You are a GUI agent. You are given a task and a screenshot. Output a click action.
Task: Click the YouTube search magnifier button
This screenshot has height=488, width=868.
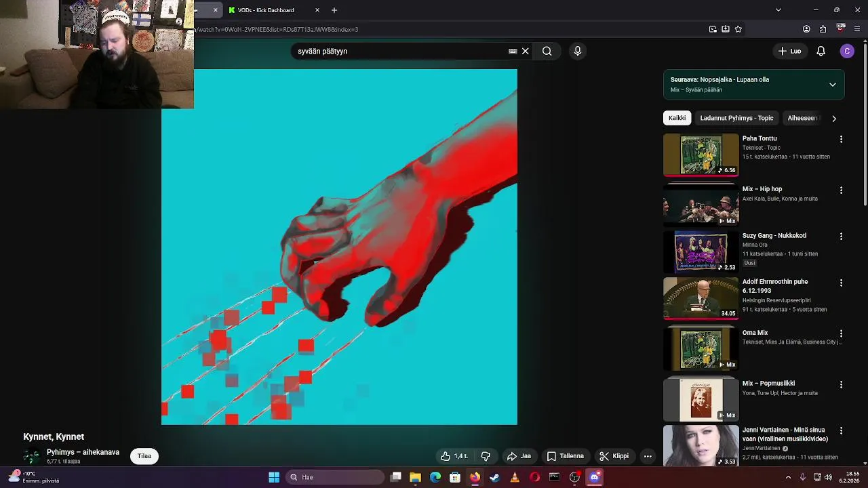[547, 51]
